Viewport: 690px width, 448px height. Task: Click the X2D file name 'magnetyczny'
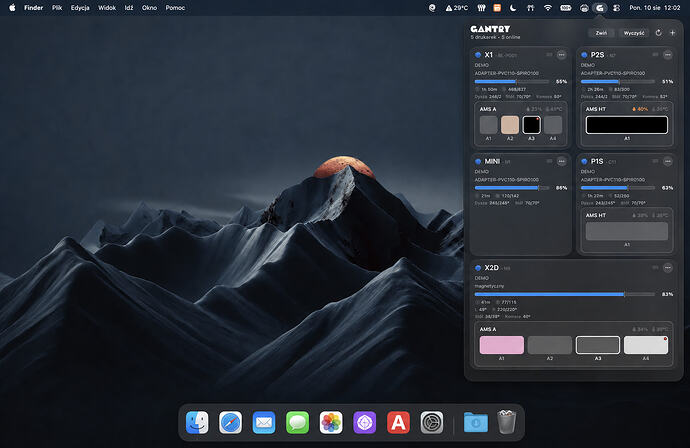click(x=489, y=286)
